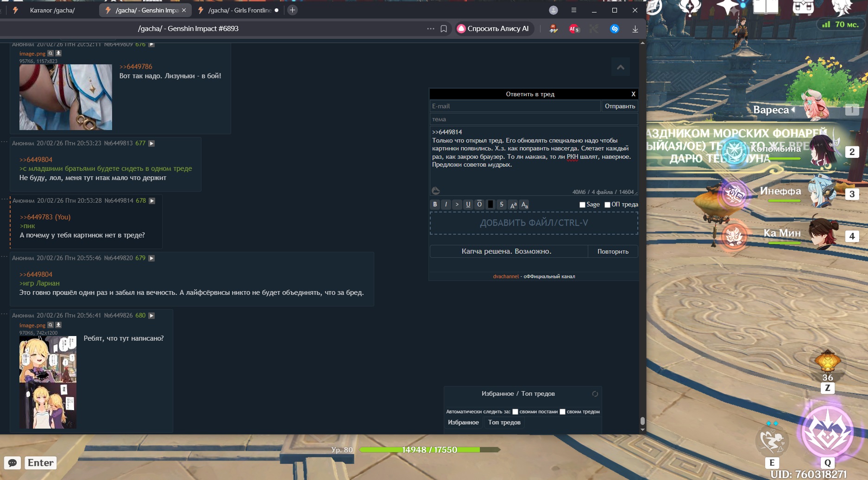Screen dimensions: 868x480
Task: Focus the E-mail input field
Action: pyautogui.click(x=515, y=106)
